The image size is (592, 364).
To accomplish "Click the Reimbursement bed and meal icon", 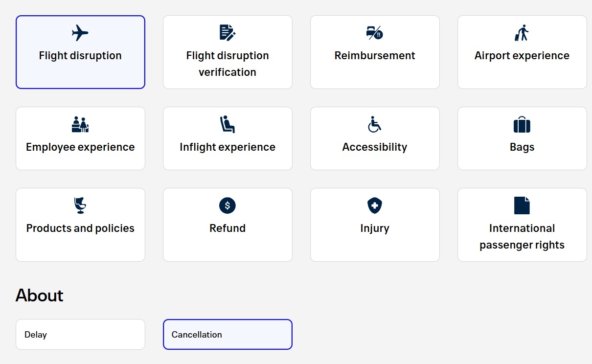I will point(375,33).
